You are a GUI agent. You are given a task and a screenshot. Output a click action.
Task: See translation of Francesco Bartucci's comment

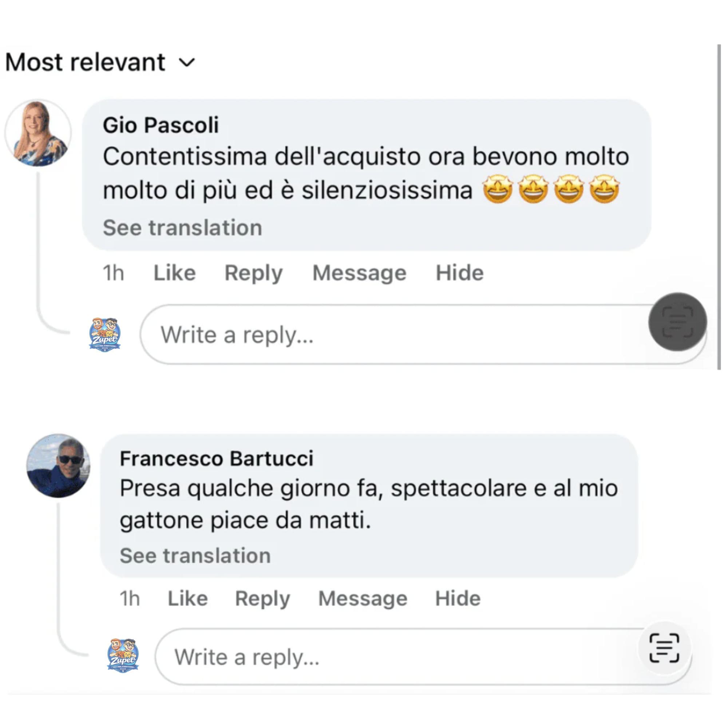(195, 555)
